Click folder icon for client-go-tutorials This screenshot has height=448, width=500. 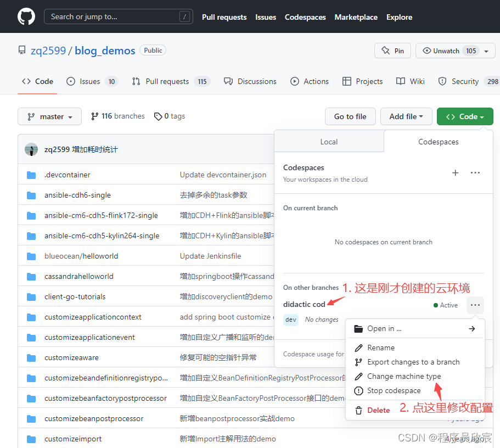click(x=31, y=297)
